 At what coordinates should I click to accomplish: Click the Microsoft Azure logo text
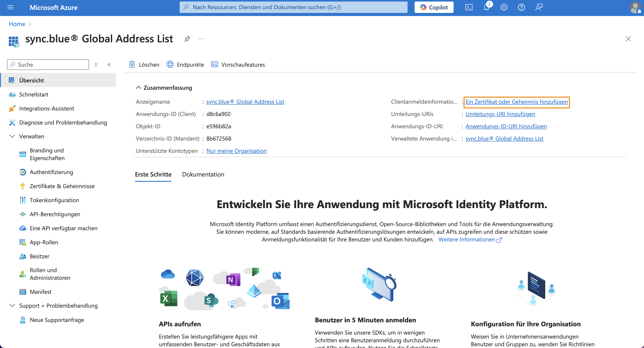point(53,7)
